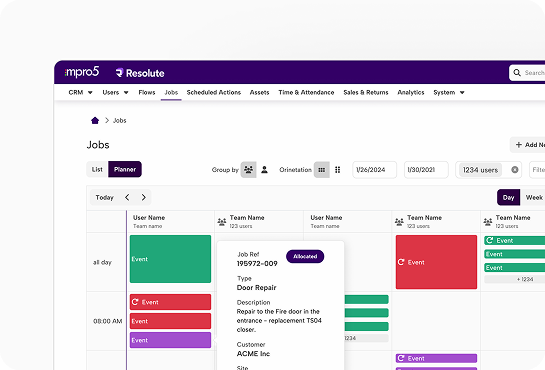Open the Analytics menu
This screenshot has height=370, width=545.
tap(411, 92)
